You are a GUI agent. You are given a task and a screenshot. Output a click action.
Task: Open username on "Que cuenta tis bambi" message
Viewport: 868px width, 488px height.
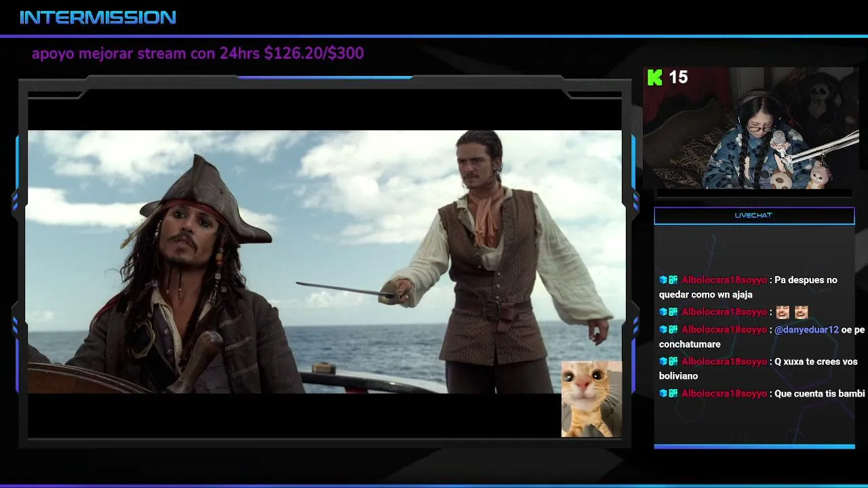724,394
